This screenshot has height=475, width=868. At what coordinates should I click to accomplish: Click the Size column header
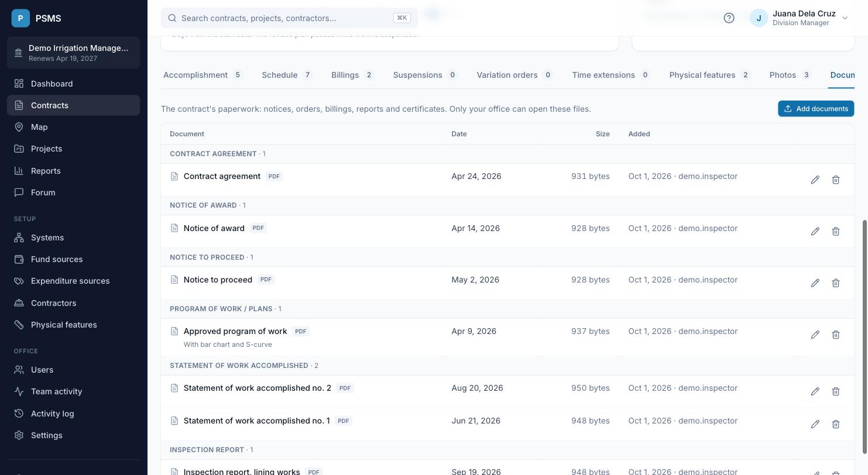tap(603, 134)
